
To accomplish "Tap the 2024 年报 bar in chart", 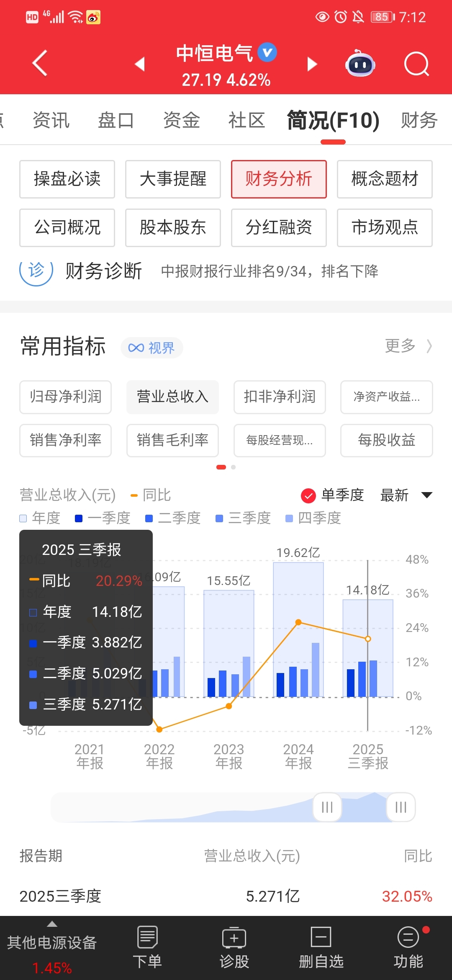I will click(298, 629).
